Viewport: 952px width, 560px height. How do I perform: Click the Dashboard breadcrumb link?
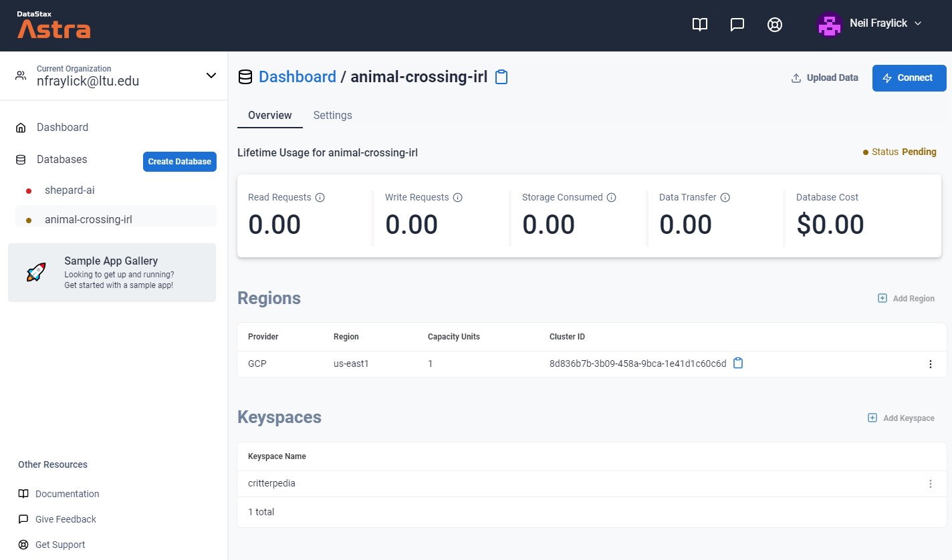297,77
